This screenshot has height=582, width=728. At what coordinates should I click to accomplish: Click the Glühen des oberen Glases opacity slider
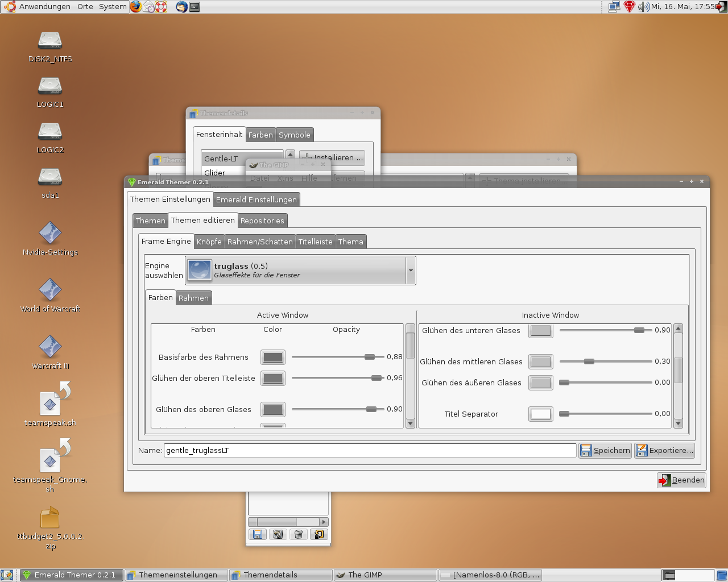pos(338,409)
